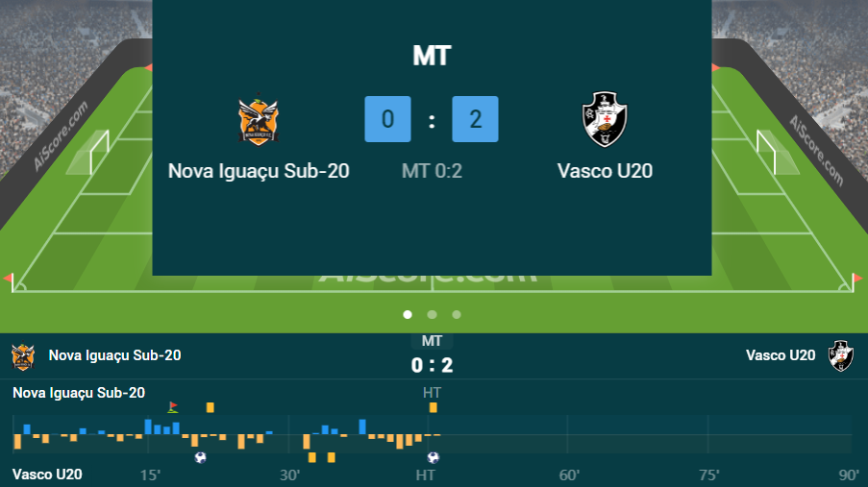Switch to the third carousel dot

[457, 314]
